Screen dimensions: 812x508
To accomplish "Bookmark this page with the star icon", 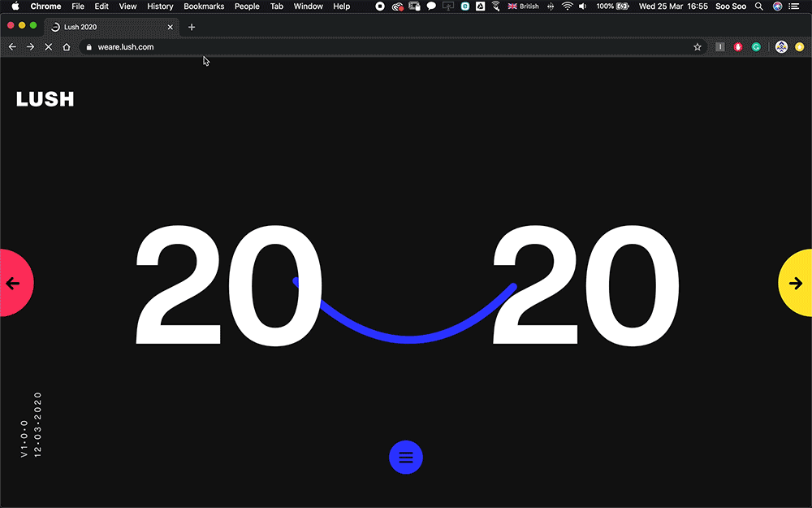I will (x=697, y=46).
